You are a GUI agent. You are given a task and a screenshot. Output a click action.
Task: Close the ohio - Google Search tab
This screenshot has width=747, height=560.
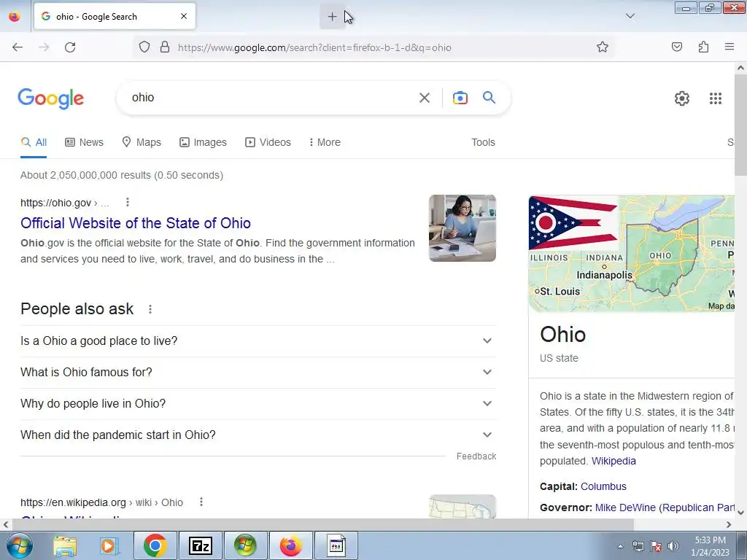click(184, 16)
